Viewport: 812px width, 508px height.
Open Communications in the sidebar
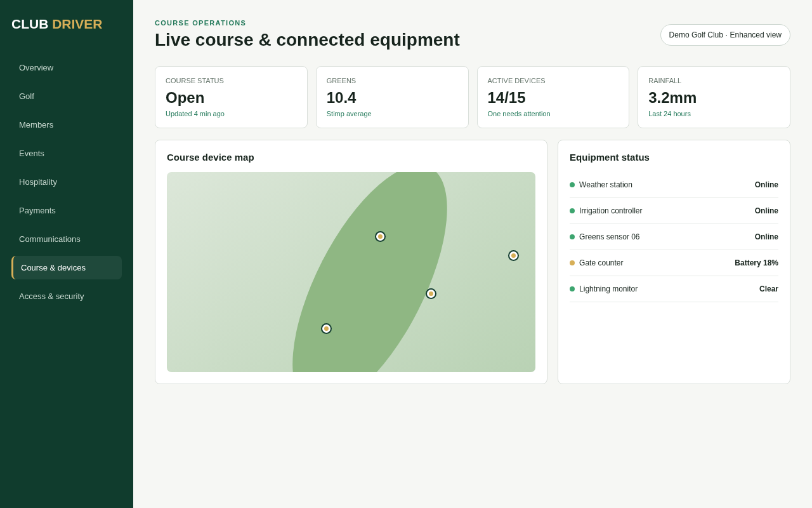point(67,239)
